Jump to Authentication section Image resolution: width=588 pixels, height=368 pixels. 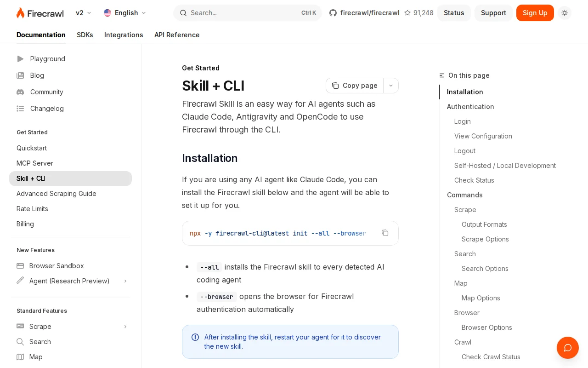(x=470, y=107)
